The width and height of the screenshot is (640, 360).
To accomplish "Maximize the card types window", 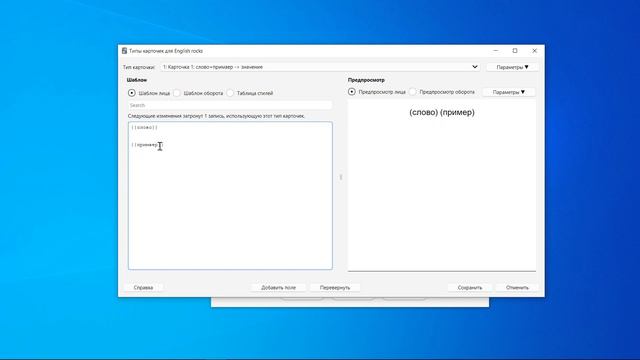I will tap(515, 51).
